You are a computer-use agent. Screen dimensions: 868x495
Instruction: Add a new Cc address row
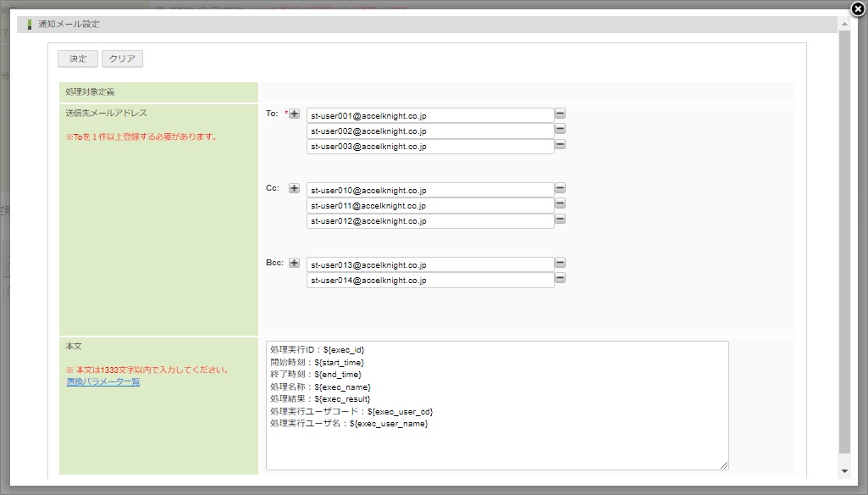295,188
